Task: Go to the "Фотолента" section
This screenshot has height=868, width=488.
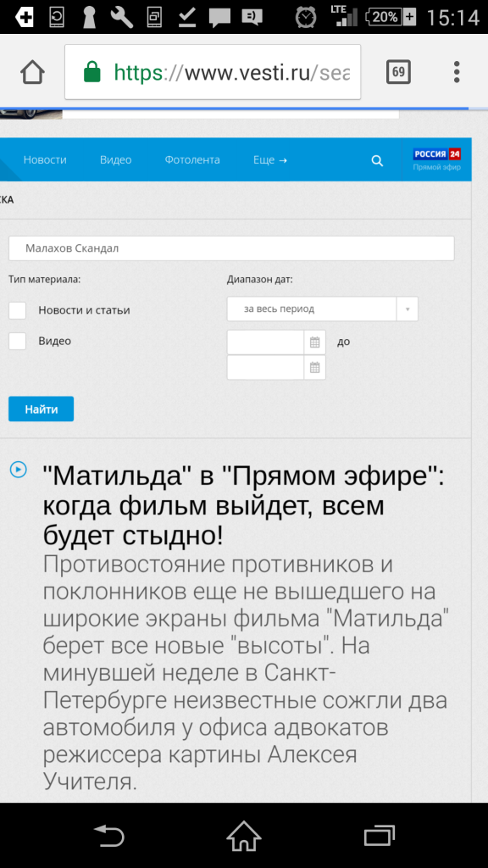Action: coord(192,160)
